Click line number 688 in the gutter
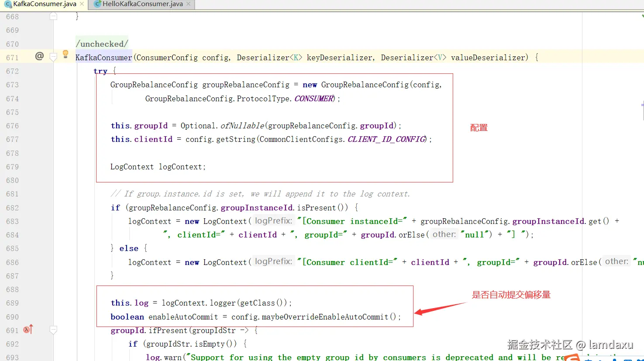This screenshot has width=644, height=361. click(12, 289)
